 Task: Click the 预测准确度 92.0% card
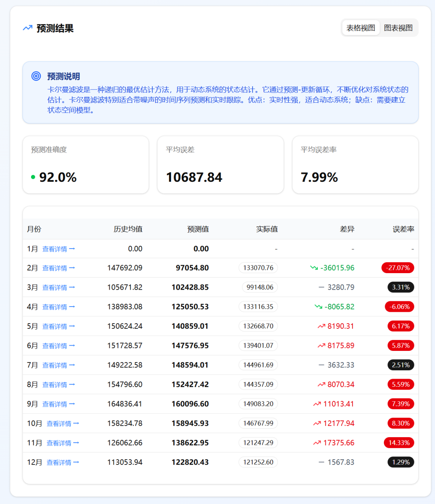coord(86,165)
